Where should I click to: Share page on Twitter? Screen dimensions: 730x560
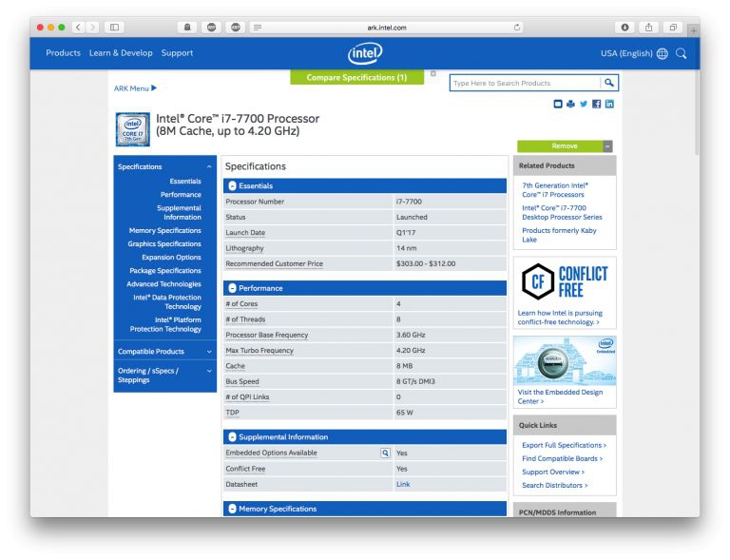pos(584,104)
